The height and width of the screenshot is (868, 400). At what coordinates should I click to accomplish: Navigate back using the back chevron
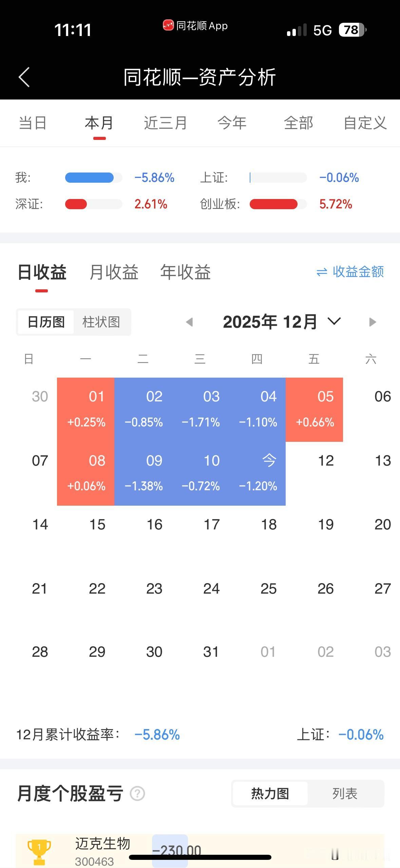click(24, 77)
